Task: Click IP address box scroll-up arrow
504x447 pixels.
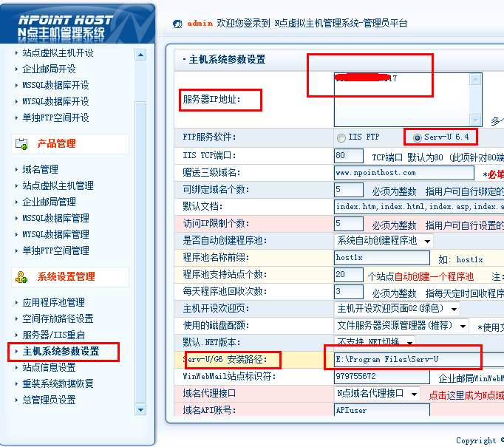Action: click(x=475, y=79)
